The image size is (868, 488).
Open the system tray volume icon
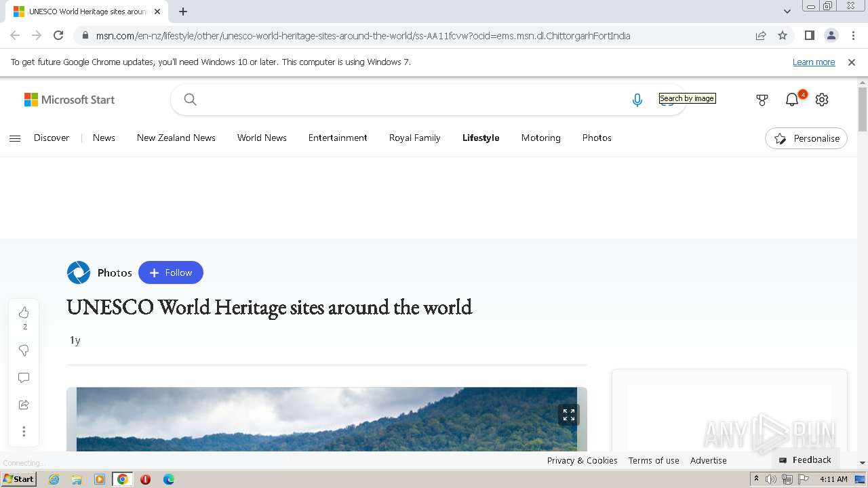(771, 479)
